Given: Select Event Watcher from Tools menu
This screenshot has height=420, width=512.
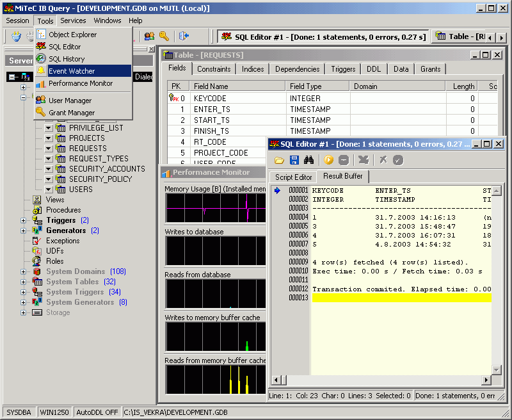Looking at the screenshot, I should (72, 71).
